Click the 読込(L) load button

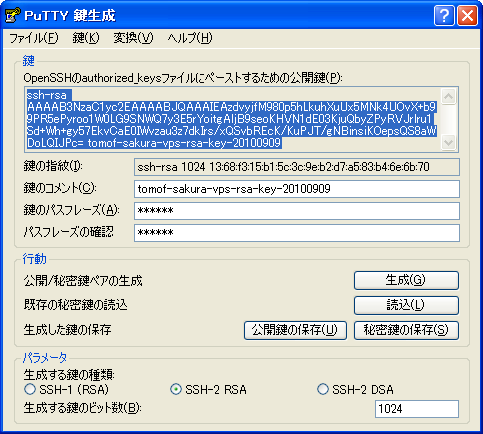pos(406,305)
